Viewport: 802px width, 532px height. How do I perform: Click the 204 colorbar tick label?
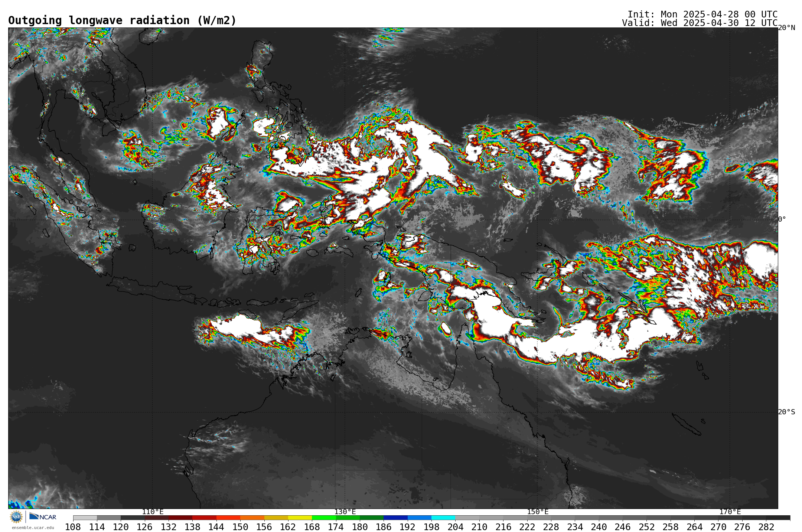pos(456,527)
